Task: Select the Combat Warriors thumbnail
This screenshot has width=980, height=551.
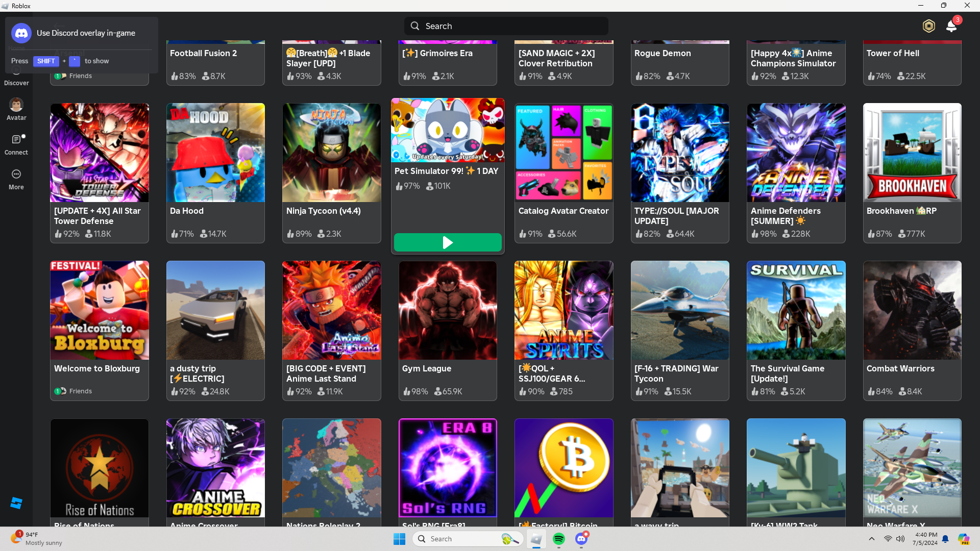Action: (912, 310)
